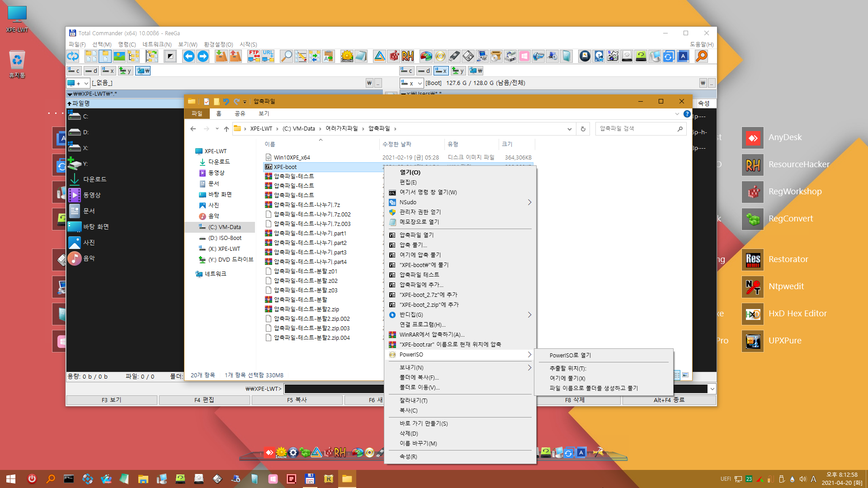Open the command prompt icon in taskbar
Viewport: 868px width, 488px height.
[69, 479]
